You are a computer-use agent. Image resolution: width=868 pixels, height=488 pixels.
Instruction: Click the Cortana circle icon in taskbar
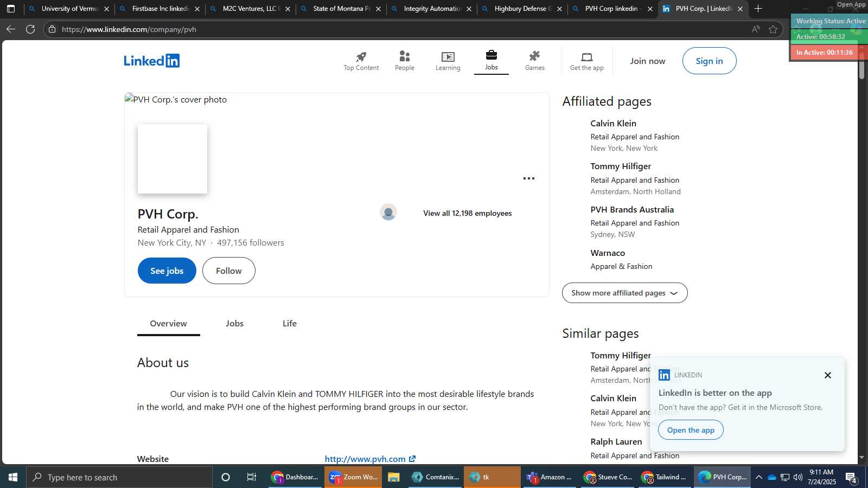[x=226, y=477]
